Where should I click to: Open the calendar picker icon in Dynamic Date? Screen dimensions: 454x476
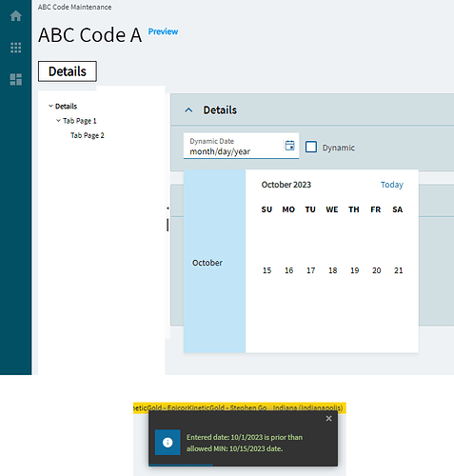(x=289, y=146)
